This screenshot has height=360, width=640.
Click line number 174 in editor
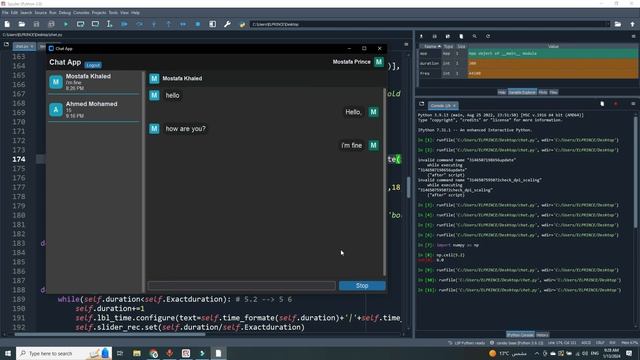18,159
